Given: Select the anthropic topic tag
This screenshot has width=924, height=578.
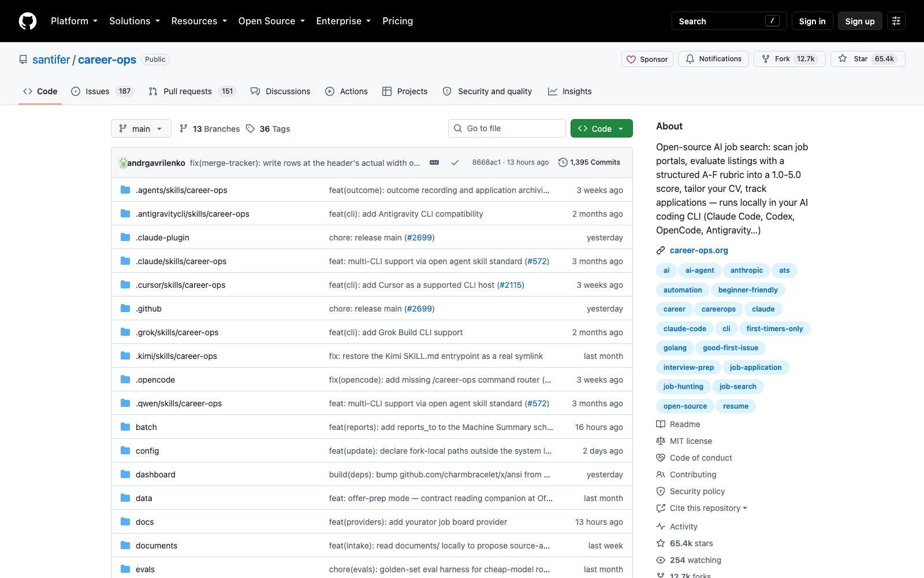Looking at the screenshot, I should pyautogui.click(x=746, y=270).
